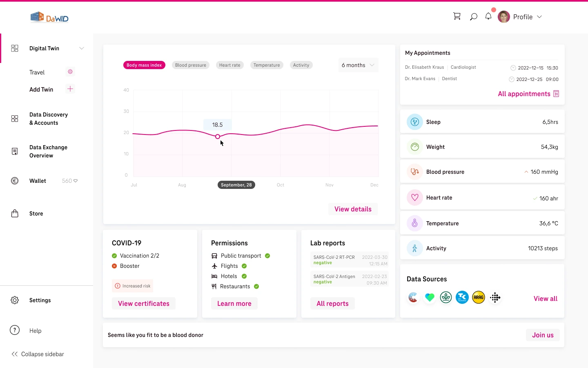Go to Store in sidebar

pyautogui.click(x=36, y=213)
